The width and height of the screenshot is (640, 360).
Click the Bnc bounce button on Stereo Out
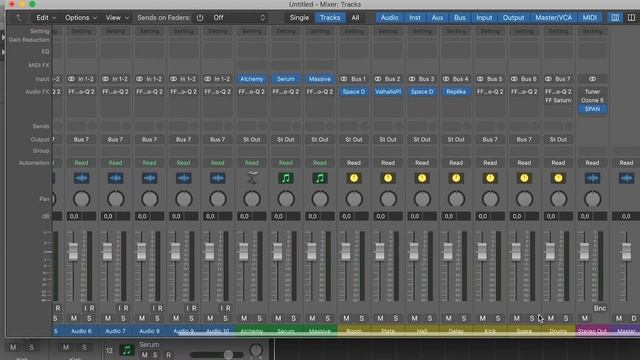pyautogui.click(x=600, y=308)
